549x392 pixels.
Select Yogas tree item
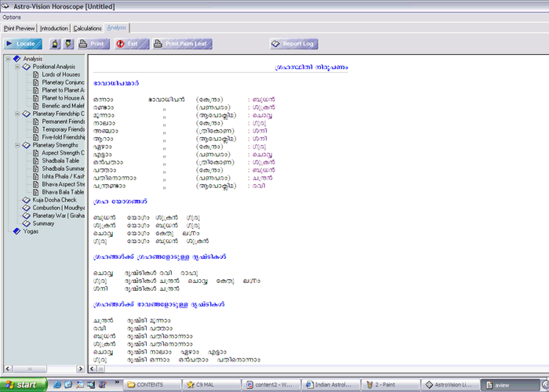pyautogui.click(x=31, y=231)
